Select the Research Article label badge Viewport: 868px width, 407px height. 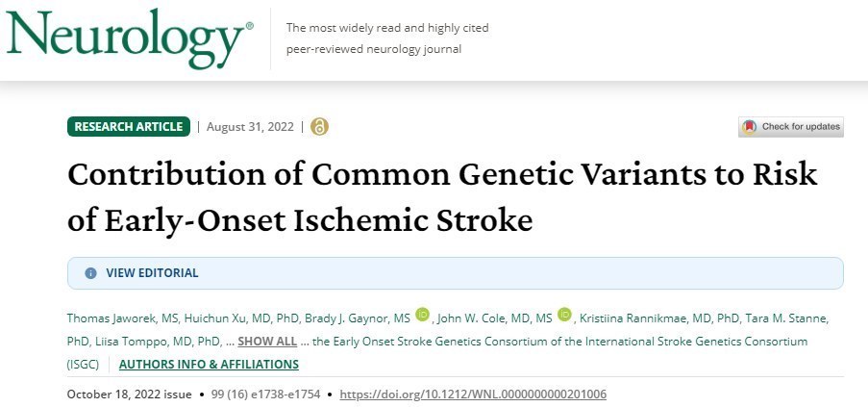[x=128, y=127]
